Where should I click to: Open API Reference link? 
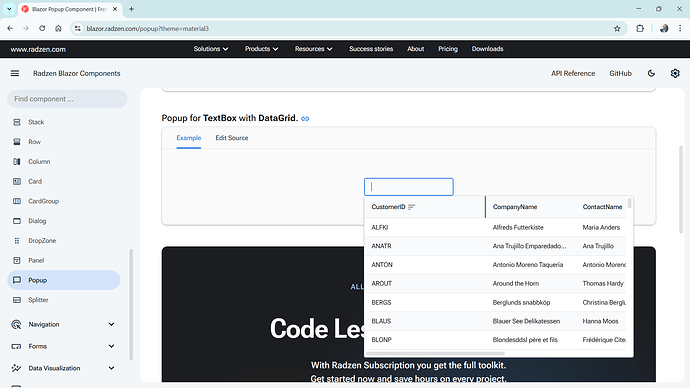[x=573, y=73]
